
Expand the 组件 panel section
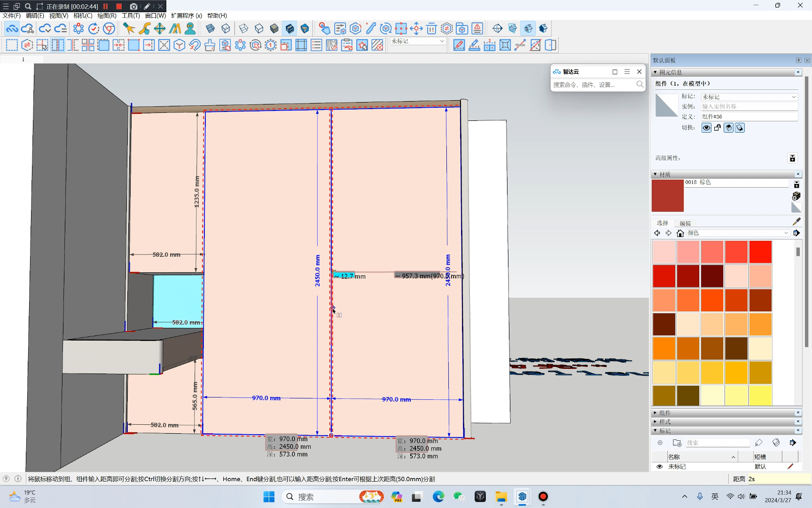665,413
